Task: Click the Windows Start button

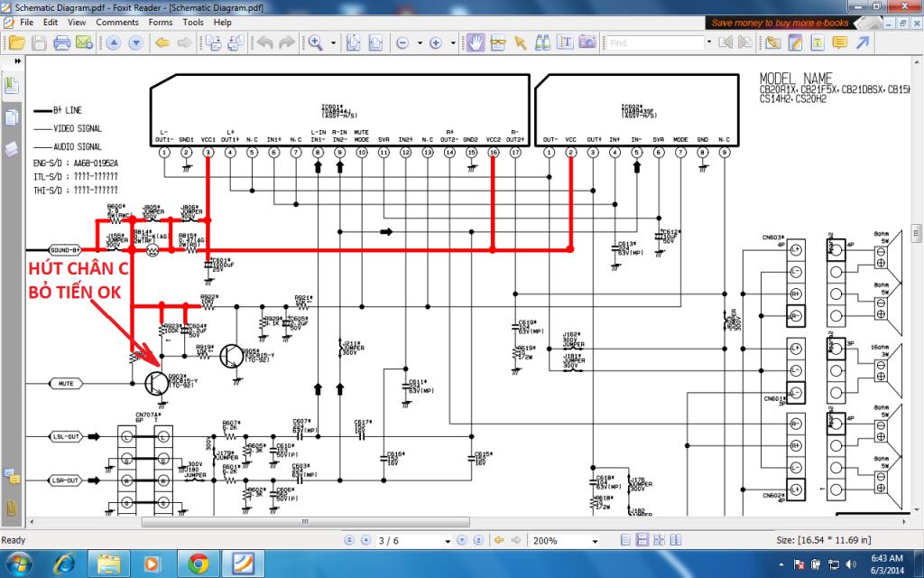Action: pyautogui.click(x=18, y=564)
